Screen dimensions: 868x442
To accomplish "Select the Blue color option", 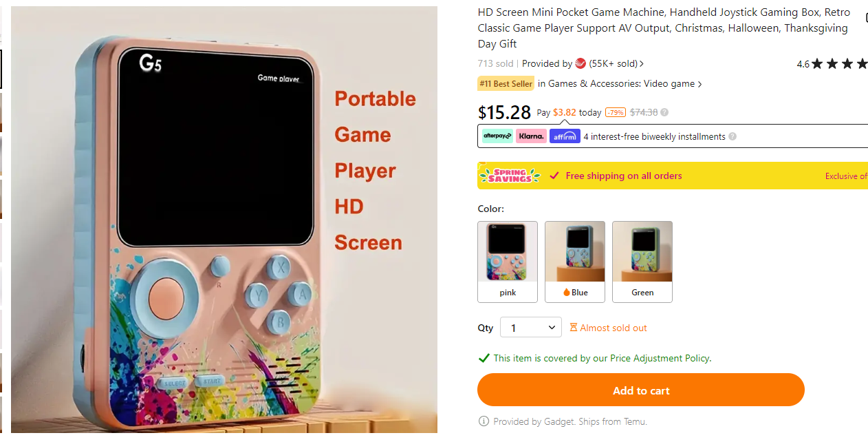I will tap(575, 262).
